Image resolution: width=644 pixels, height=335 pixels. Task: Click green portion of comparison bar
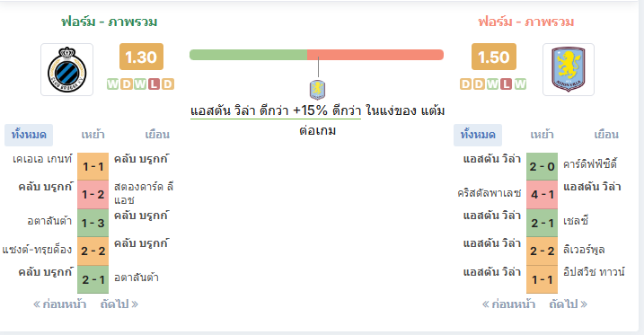click(x=248, y=55)
